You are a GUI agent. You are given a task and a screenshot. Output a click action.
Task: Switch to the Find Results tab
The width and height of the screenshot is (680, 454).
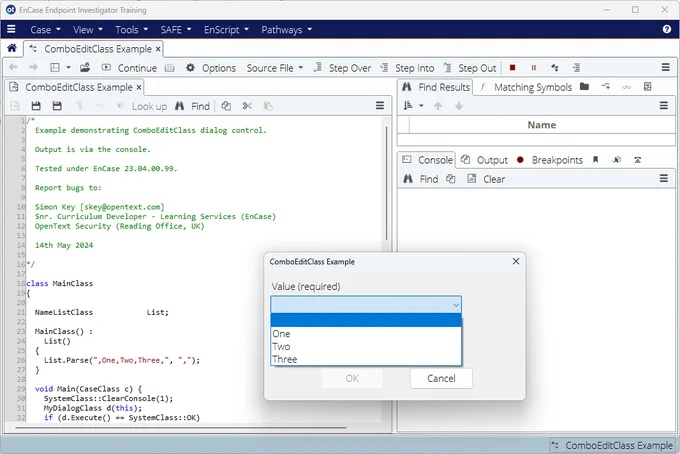435,87
